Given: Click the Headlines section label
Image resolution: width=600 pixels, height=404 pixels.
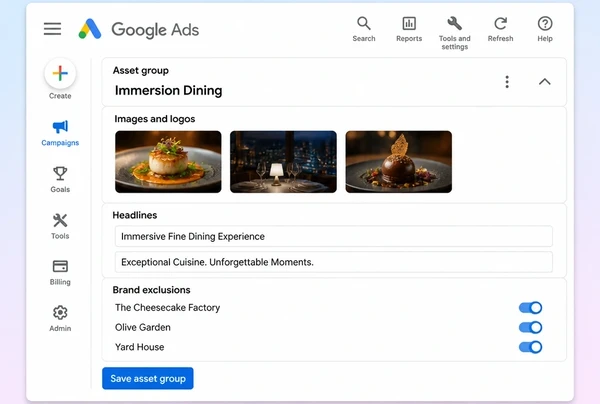Looking at the screenshot, I should coord(135,215).
